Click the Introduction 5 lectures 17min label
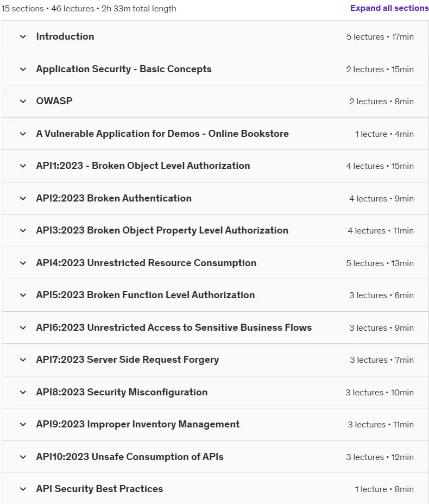Screen dimensions: 429x504 (380, 37)
